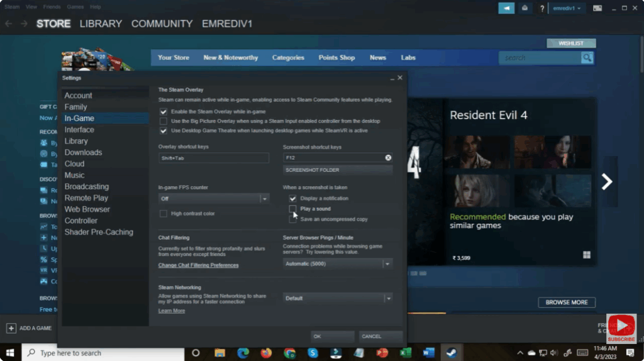
Task: Click CANCEL in Settings dialog
Action: tap(380, 336)
